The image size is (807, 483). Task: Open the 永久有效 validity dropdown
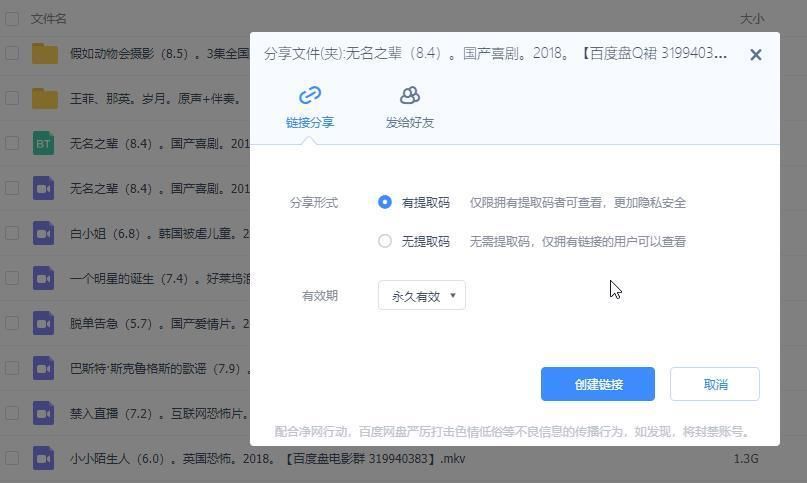coord(422,296)
